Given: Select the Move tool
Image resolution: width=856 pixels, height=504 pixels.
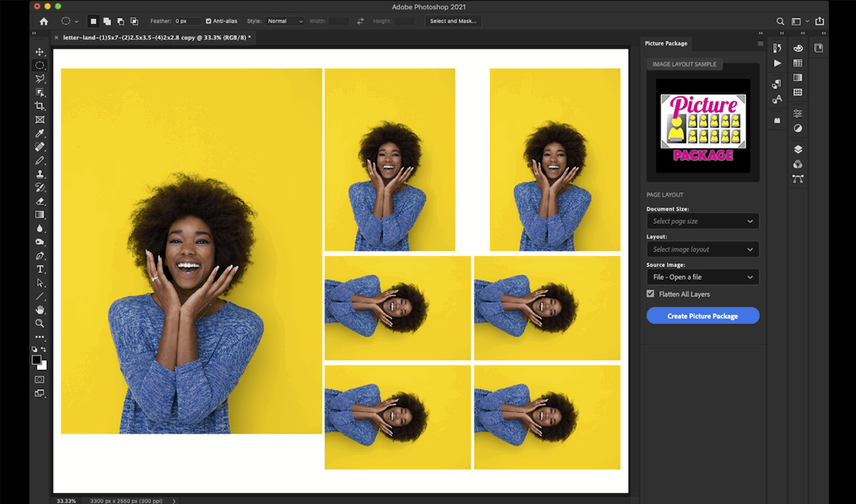Looking at the screenshot, I should (x=40, y=52).
